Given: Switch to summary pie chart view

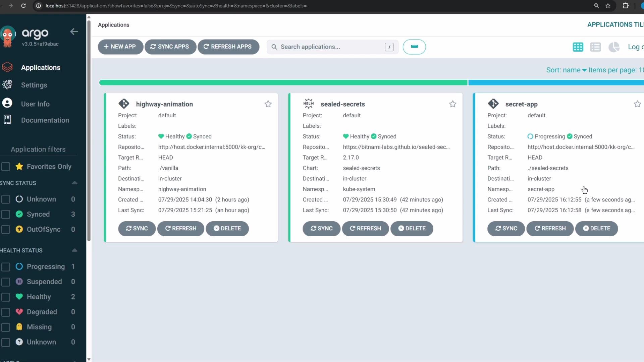Looking at the screenshot, I should (614, 47).
